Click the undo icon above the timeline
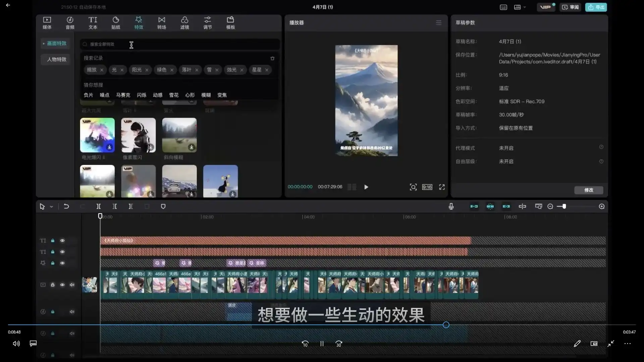 (x=66, y=206)
